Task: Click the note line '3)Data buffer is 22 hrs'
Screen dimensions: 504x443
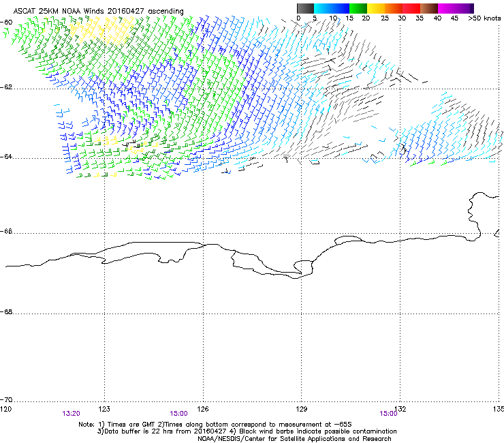Action: (247, 431)
